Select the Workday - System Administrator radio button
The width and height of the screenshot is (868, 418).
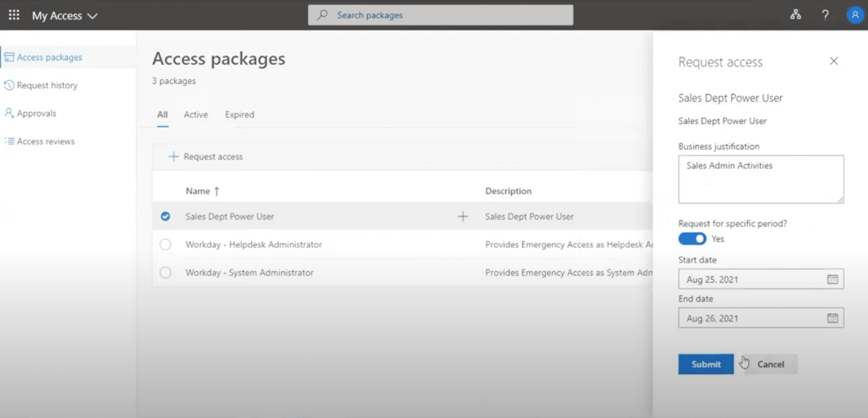click(165, 273)
